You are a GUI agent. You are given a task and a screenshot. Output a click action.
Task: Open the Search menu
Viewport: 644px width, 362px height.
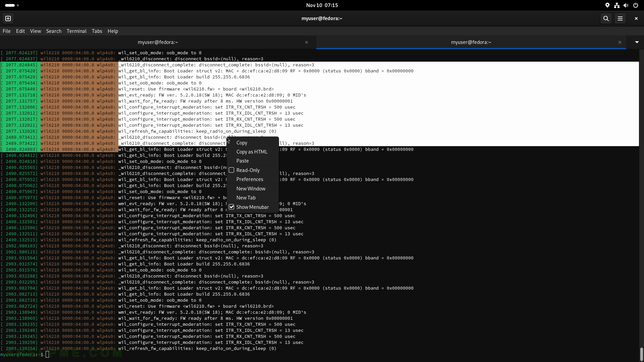(x=54, y=31)
